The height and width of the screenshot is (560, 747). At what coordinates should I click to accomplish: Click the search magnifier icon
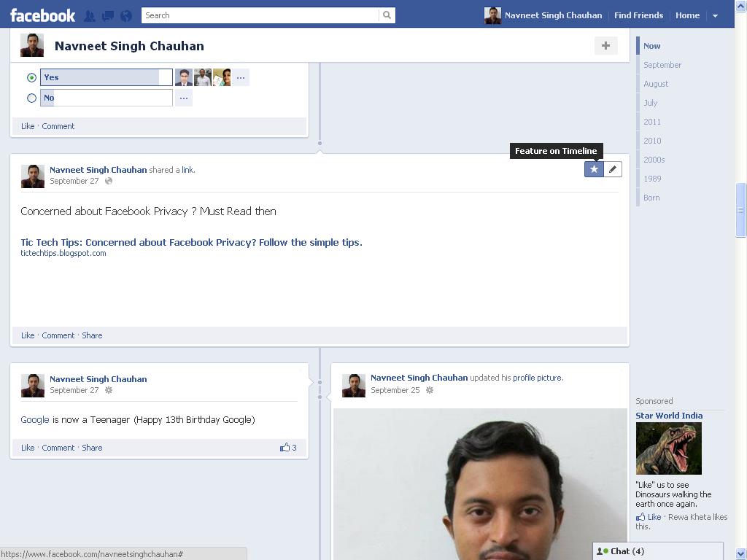click(387, 15)
